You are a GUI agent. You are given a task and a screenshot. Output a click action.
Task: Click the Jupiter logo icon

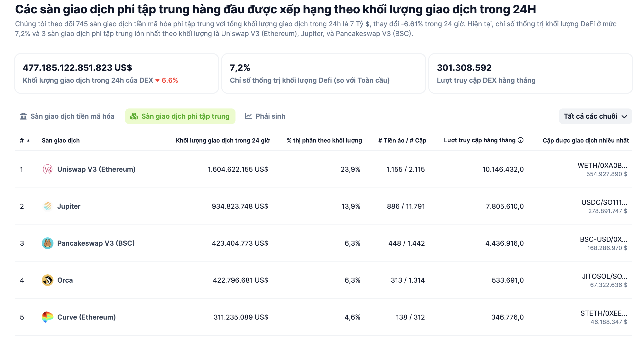[x=47, y=206]
